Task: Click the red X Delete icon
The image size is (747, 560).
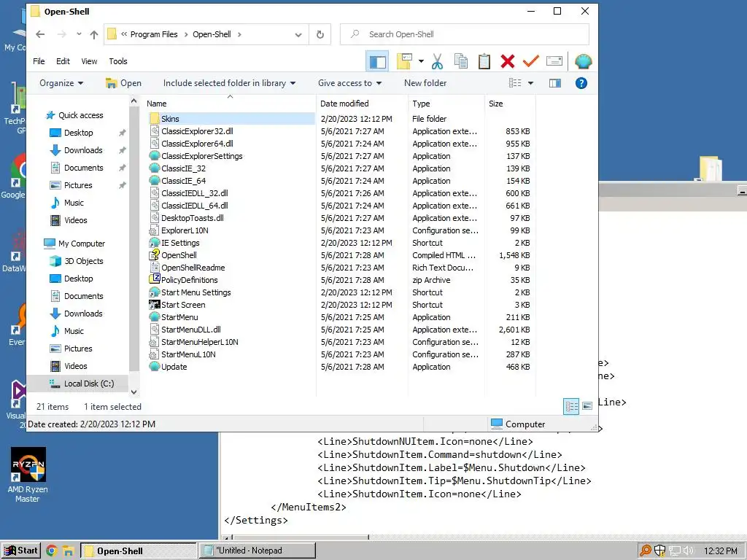Action: pyautogui.click(x=508, y=61)
